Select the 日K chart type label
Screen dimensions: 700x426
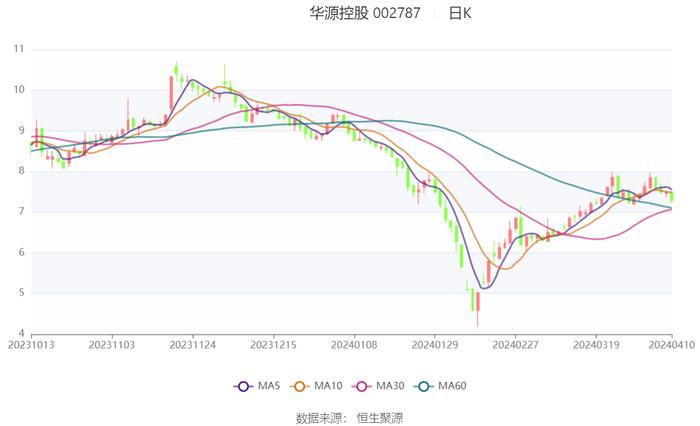point(460,13)
